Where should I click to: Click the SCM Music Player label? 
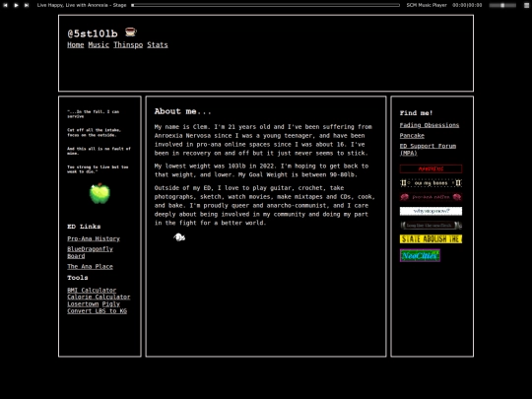pyautogui.click(x=427, y=5)
